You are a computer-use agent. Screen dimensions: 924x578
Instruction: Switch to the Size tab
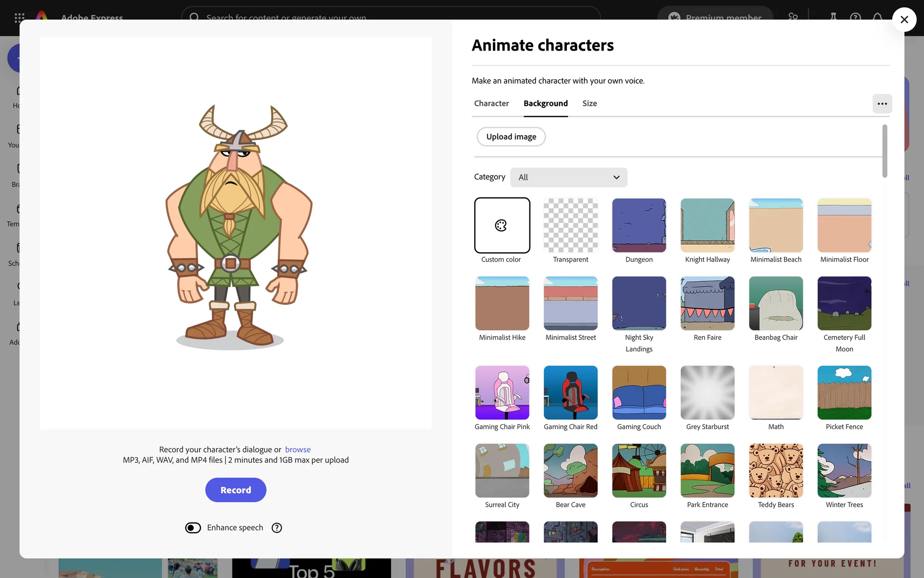tap(589, 104)
